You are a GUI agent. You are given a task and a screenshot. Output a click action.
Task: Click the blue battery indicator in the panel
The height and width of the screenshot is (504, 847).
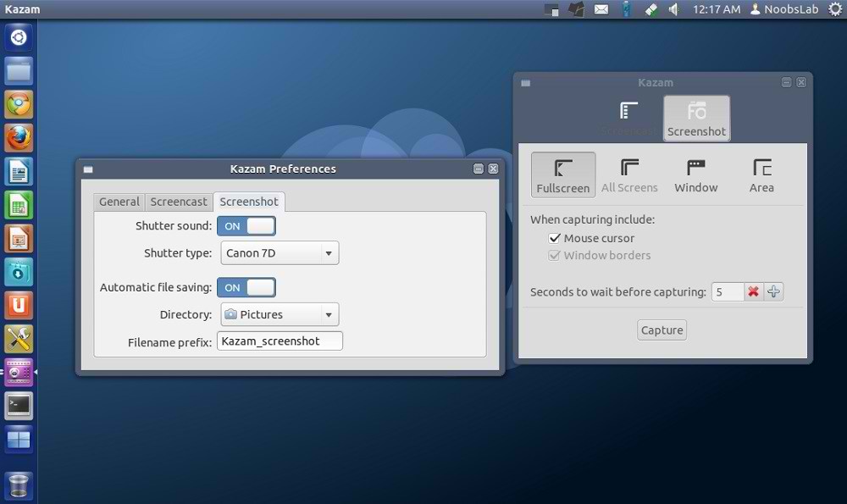click(x=626, y=9)
